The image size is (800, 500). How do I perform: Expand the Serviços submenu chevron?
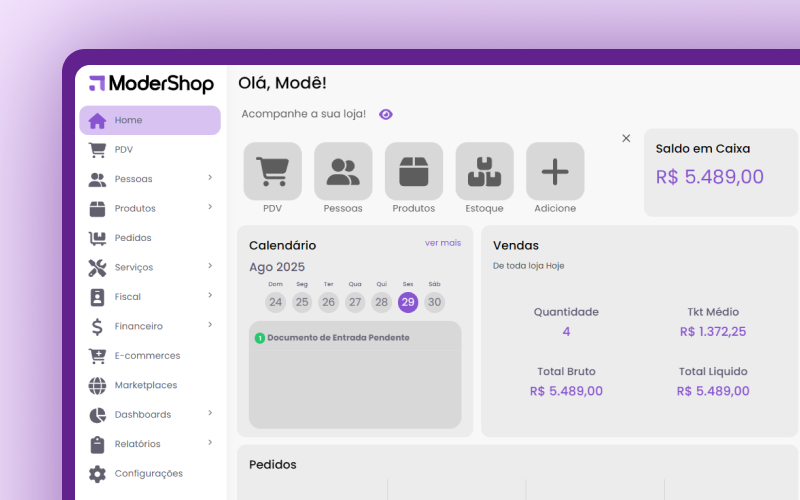click(x=210, y=266)
